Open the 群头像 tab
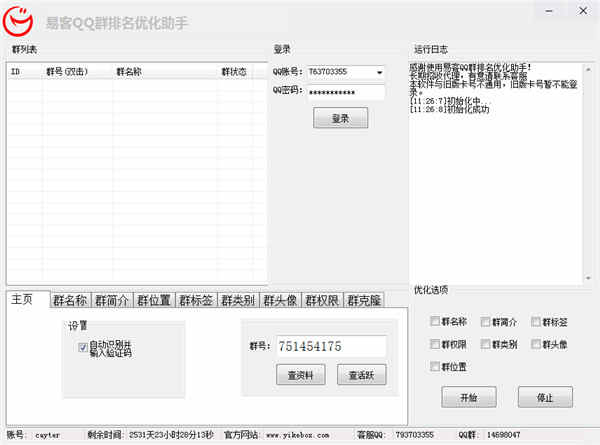The image size is (600, 445). 280,300
